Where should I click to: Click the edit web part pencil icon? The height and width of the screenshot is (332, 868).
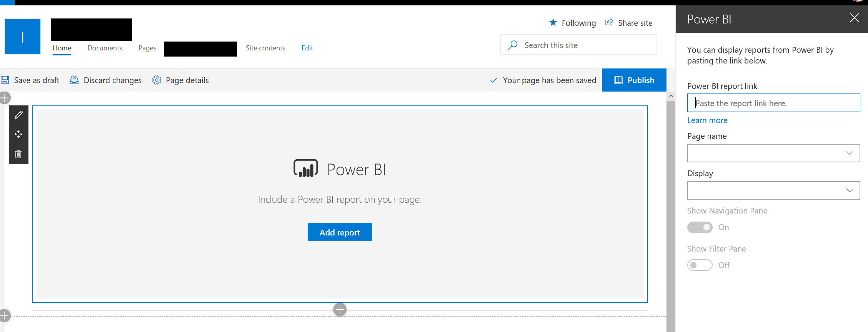pyautogui.click(x=18, y=115)
